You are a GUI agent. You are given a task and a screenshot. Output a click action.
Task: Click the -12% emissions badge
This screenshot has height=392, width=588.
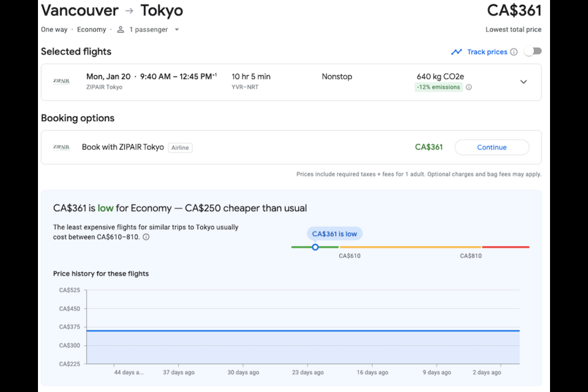[x=439, y=87]
